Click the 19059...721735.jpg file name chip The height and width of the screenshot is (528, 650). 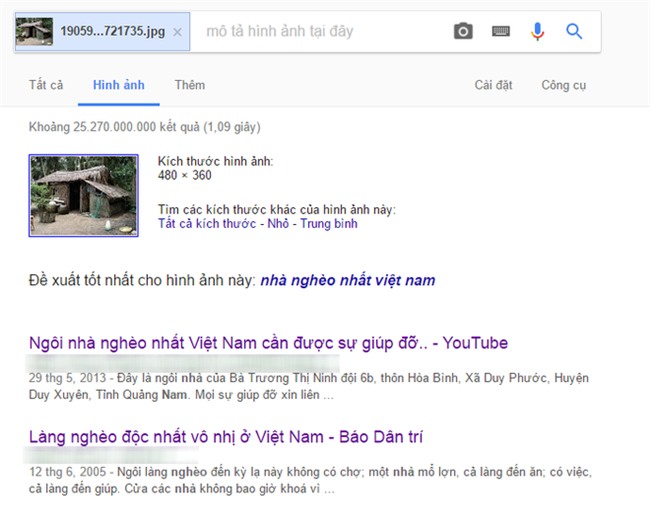[114, 32]
